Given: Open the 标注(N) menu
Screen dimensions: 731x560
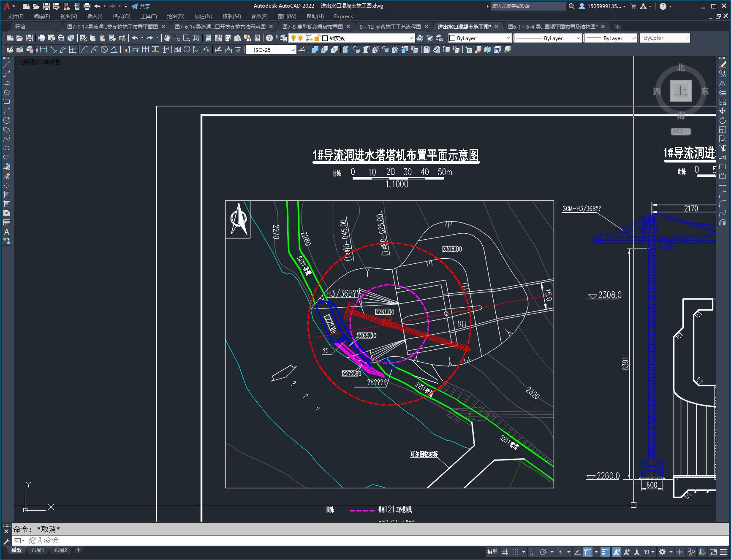Looking at the screenshot, I should click(x=203, y=16).
